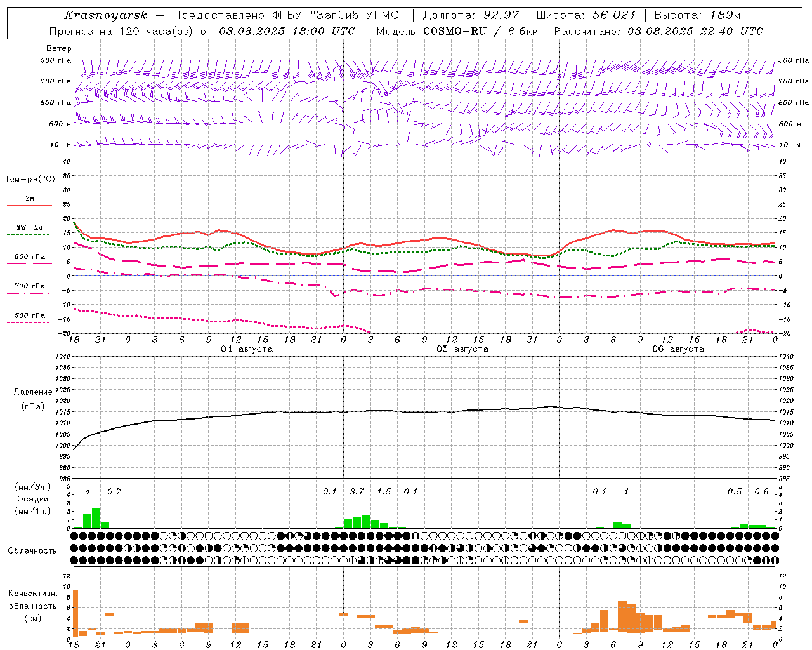Click the 0.6 precipitation value
The width and height of the screenshot is (812, 650).
(761, 491)
